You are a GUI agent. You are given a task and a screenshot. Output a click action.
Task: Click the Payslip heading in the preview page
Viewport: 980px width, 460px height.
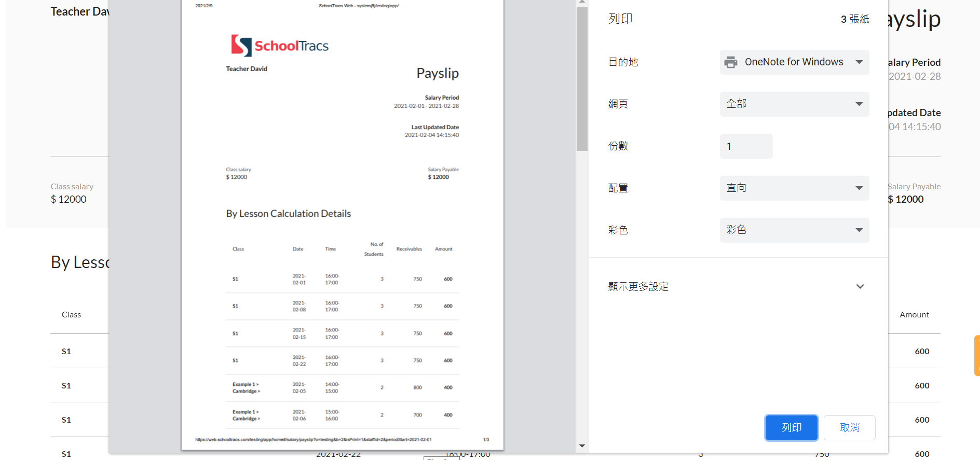coord(437,73)
